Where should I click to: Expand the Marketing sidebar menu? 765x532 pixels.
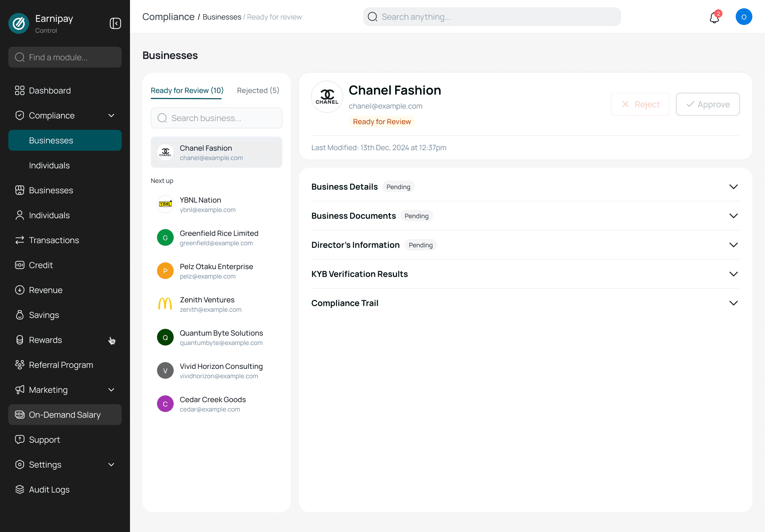coord(111,390)
